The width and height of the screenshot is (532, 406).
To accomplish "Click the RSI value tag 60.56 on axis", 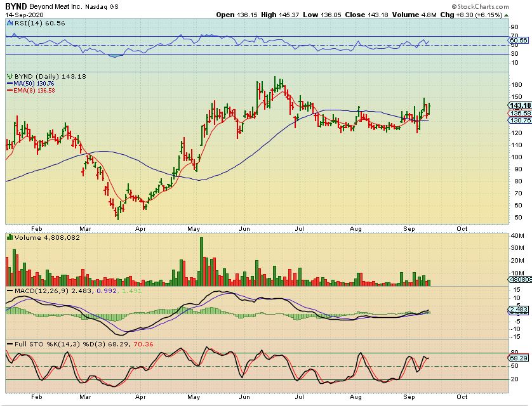I will [x=519, y=41].
